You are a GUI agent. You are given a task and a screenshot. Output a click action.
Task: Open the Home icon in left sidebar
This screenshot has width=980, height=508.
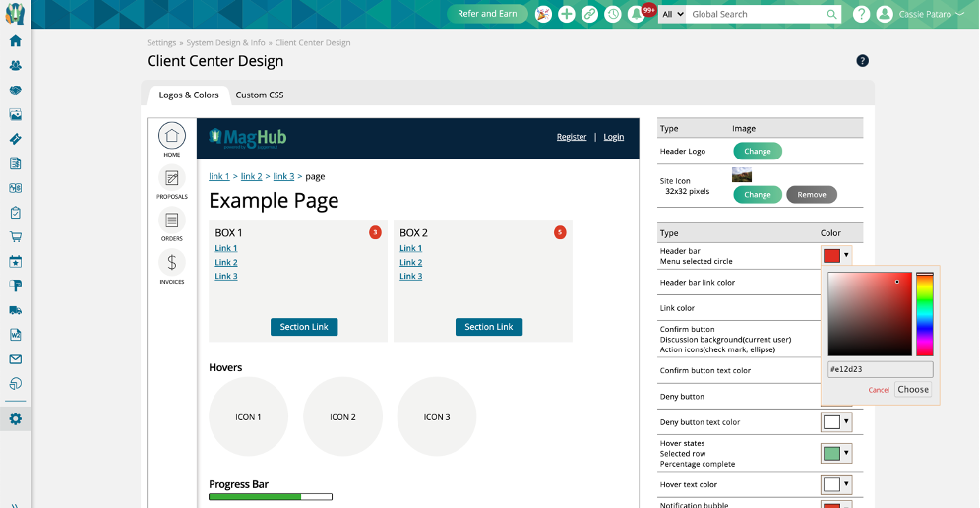tap(15, 41)
